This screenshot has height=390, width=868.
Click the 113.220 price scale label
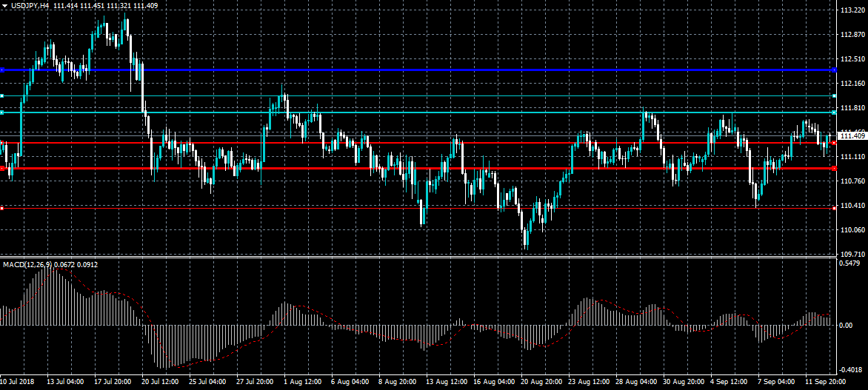coord(853,10)
